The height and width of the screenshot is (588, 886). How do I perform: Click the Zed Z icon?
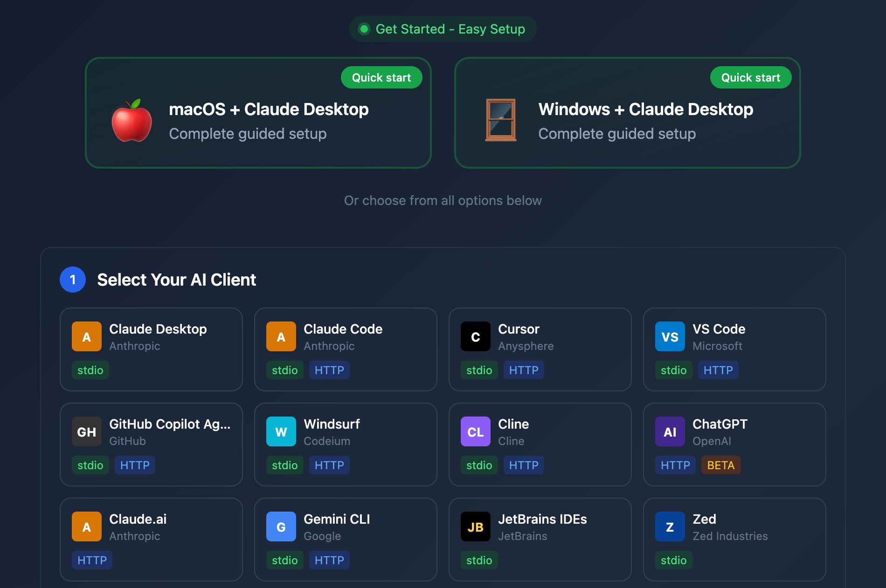click(670, 526)
